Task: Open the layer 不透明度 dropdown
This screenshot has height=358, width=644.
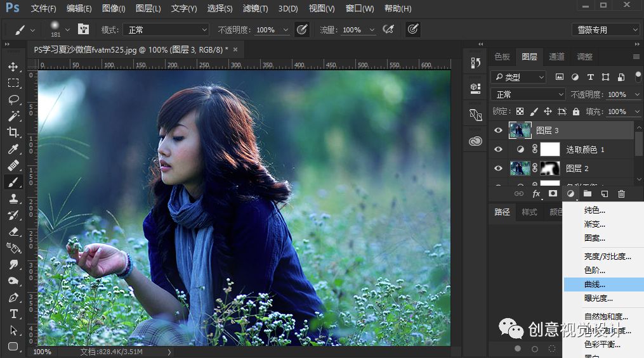Action: click(637, 94)
